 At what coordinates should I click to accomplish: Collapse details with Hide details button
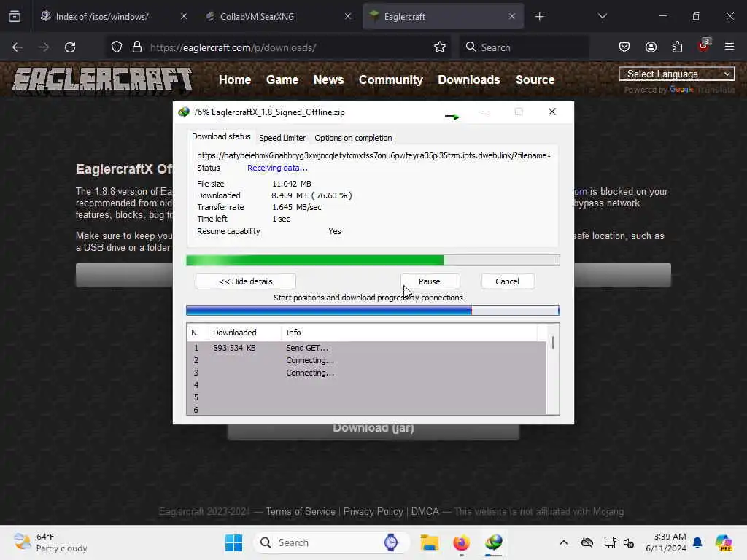[x=246, y=281]
